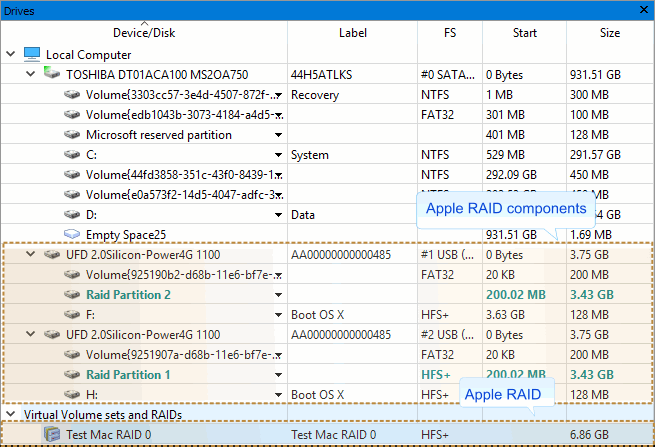655x447 pixels.
Task: Click the drive icon beside Volume 925190b2
Action: click(72, 274)
